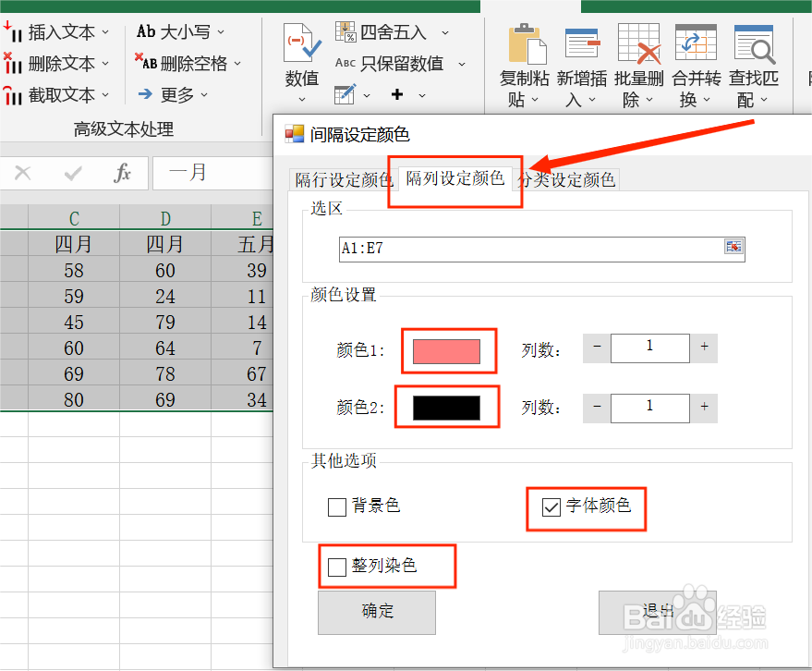Switch to the 隔行设定颜色 tab
The height and width of the screenshot is (671, 812).
[343, 181]
